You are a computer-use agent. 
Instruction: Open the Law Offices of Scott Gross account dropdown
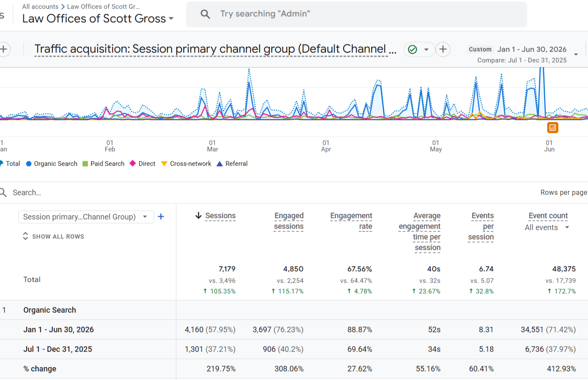pos(98,19)
